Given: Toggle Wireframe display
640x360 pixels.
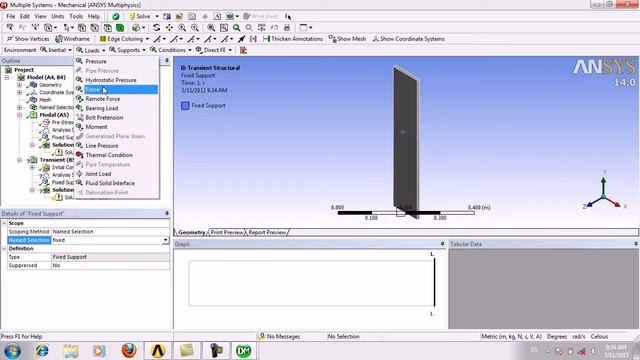Looking at the screenshot, I should pyautogui.click(x=72, y=39).
